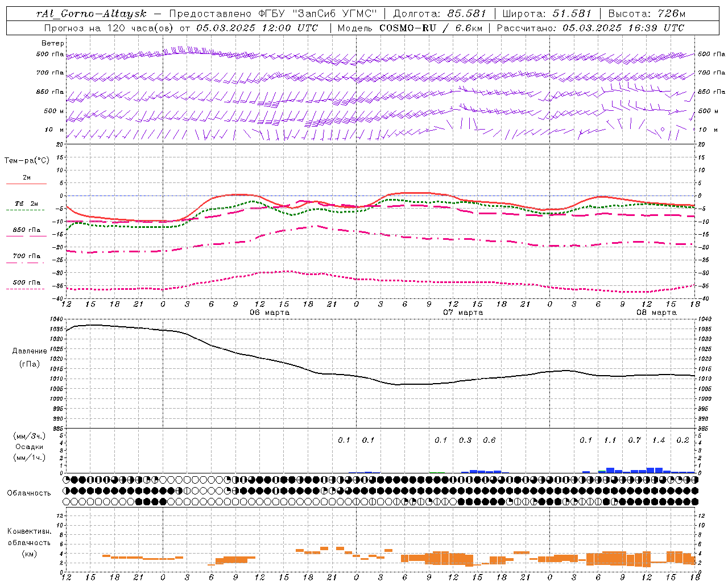
Task: Select the ФГБУ "ЗапСиб УГМС" provider text
Action: coord(317,14)
